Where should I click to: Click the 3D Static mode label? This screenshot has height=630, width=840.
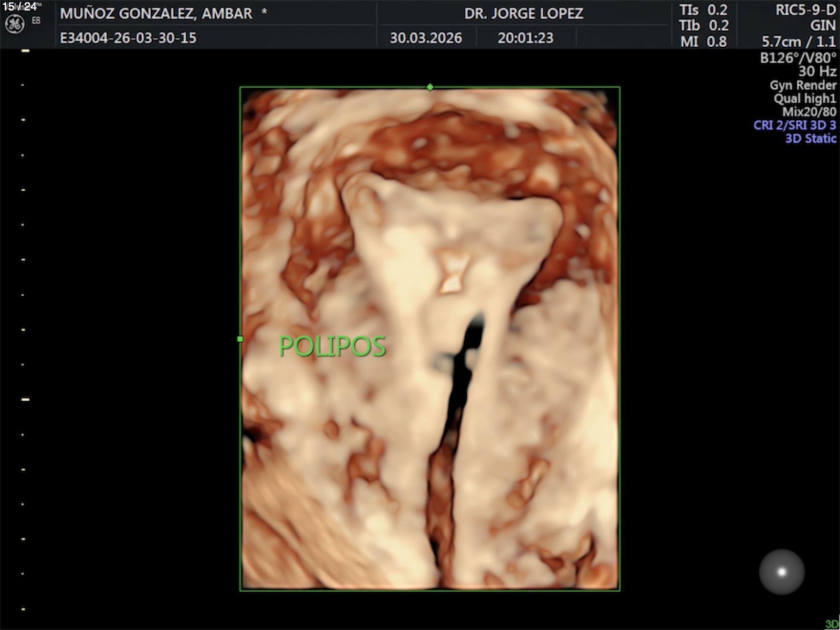point(810,138)
